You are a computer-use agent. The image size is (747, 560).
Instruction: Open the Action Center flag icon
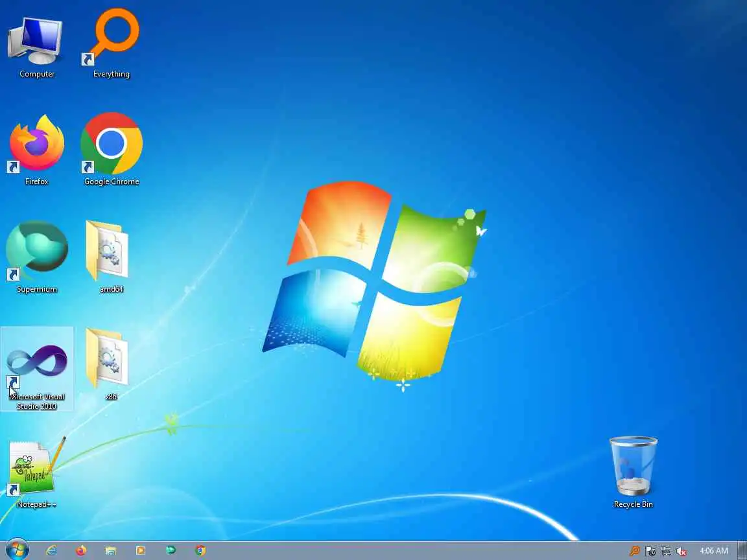click(650, 551)
